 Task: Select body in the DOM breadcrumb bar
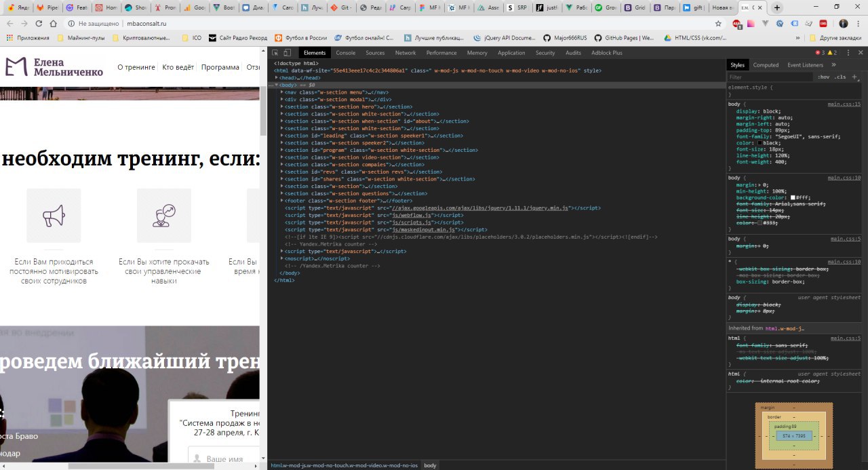click(x=430, y=465)
